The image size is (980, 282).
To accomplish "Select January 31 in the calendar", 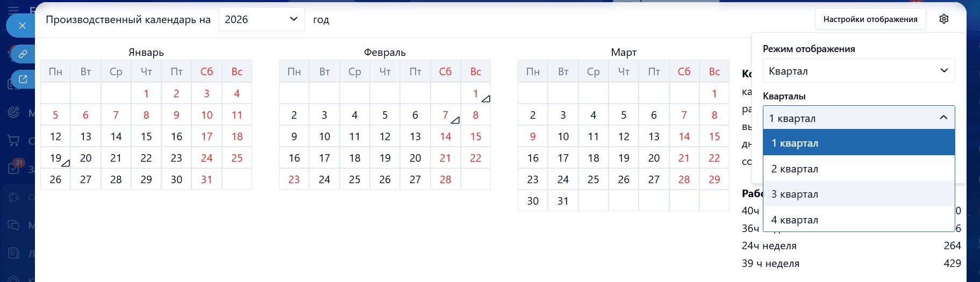I will [207, 179].
